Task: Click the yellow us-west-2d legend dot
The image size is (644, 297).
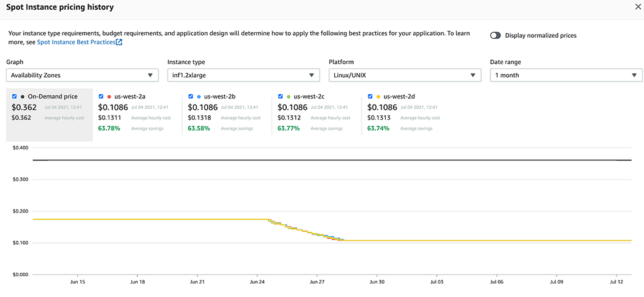Action: coord(378,97)
